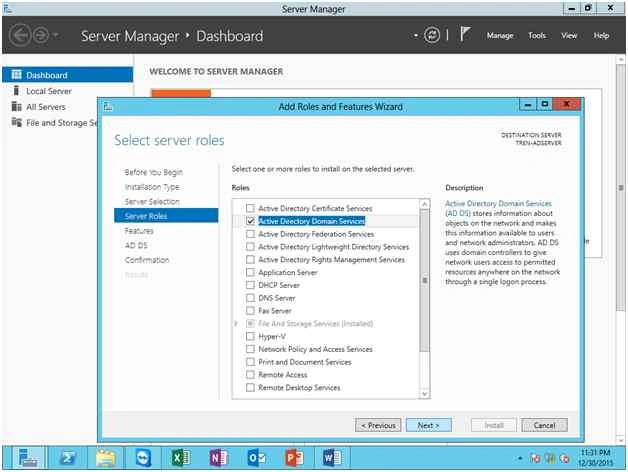Click the Server Manager back arrow

pos(20,36)
